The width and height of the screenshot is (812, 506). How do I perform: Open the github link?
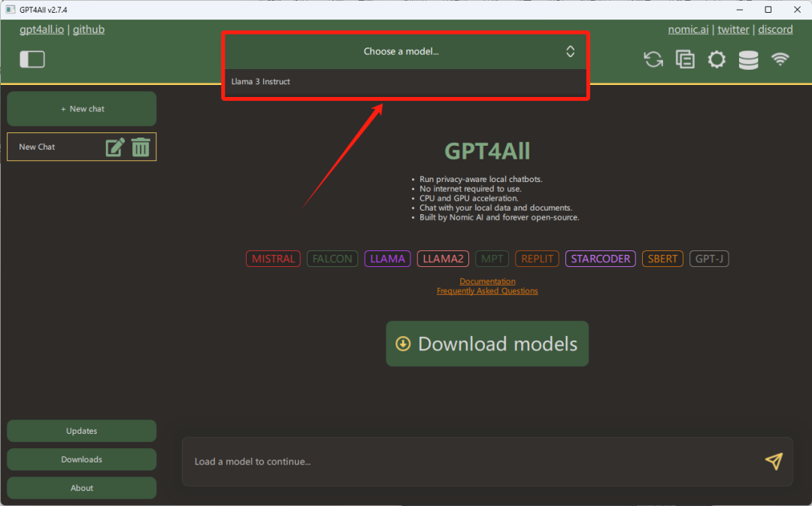coord(89,29)
